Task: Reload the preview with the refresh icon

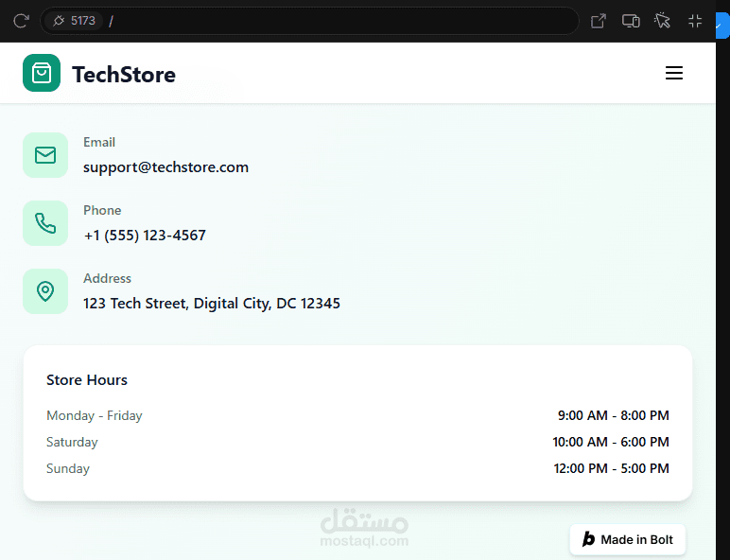Action: click(22, 21)
